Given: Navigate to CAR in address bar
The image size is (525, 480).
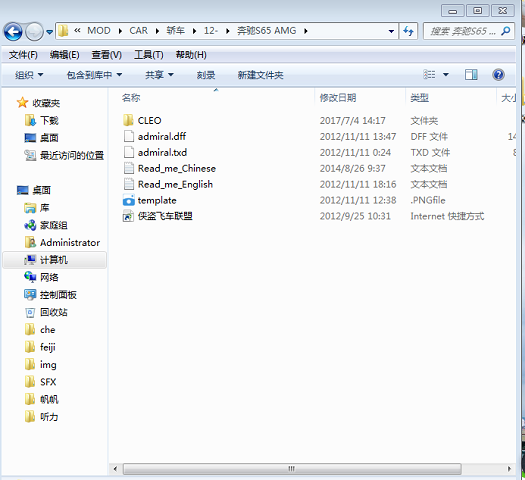Looking at the screenshot, I should coord(138,31).
